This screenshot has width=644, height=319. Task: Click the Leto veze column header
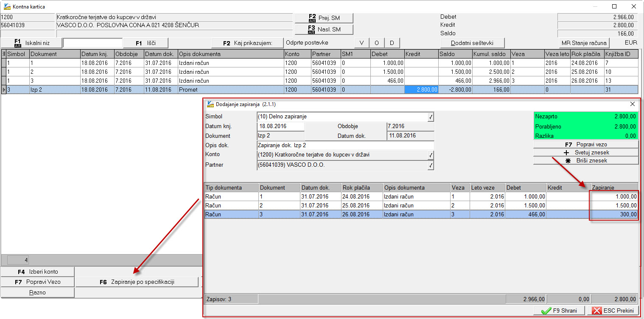(487, 187)
